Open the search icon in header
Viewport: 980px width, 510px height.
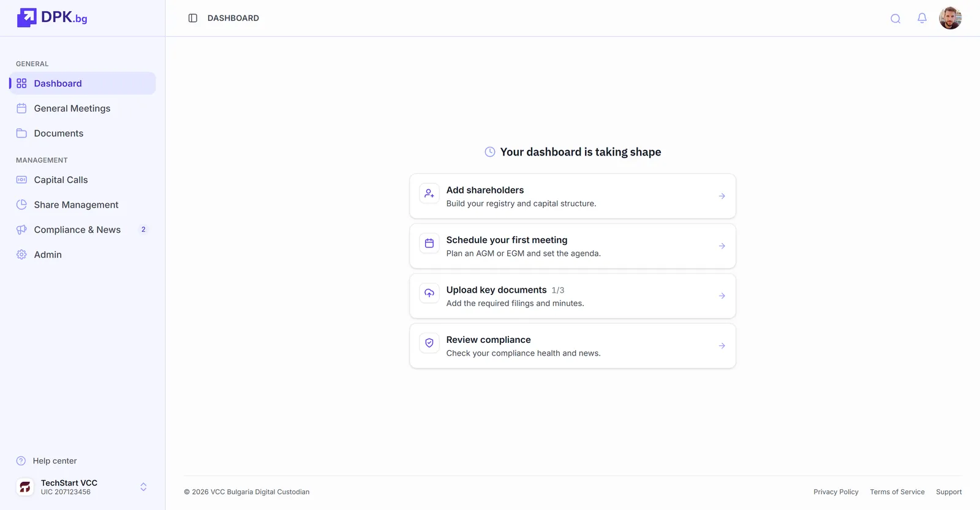[895, 18]
